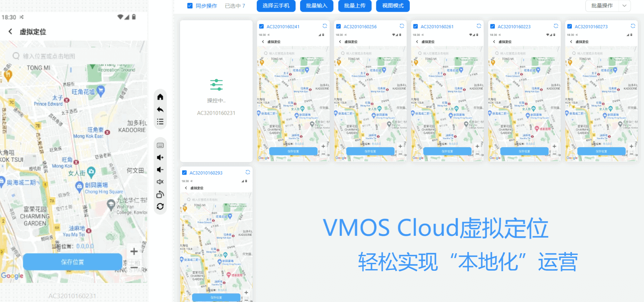Refresh cloud phone AC32010160241
644x302 pixels.
pos(325,26)
